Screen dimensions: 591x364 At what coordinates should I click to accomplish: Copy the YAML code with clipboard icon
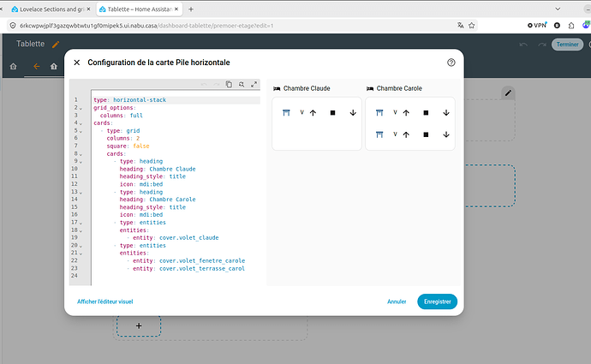pos(229,85)
